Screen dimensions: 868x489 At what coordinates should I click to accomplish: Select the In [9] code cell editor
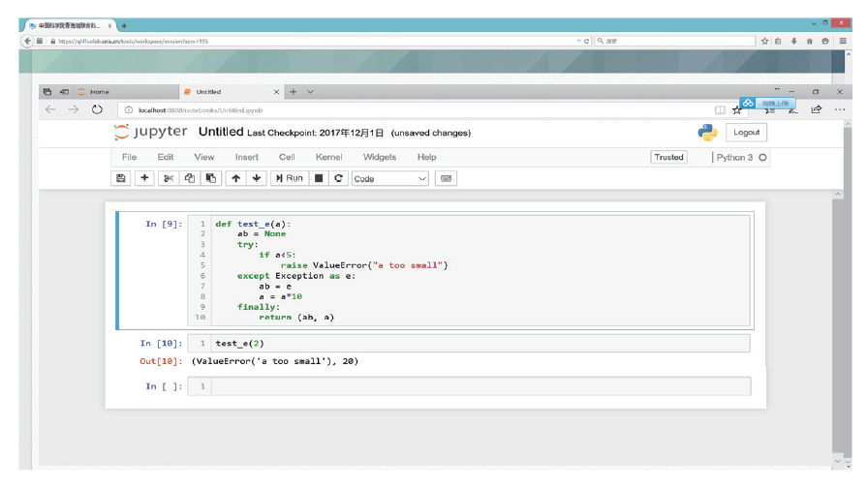[480, 270]
